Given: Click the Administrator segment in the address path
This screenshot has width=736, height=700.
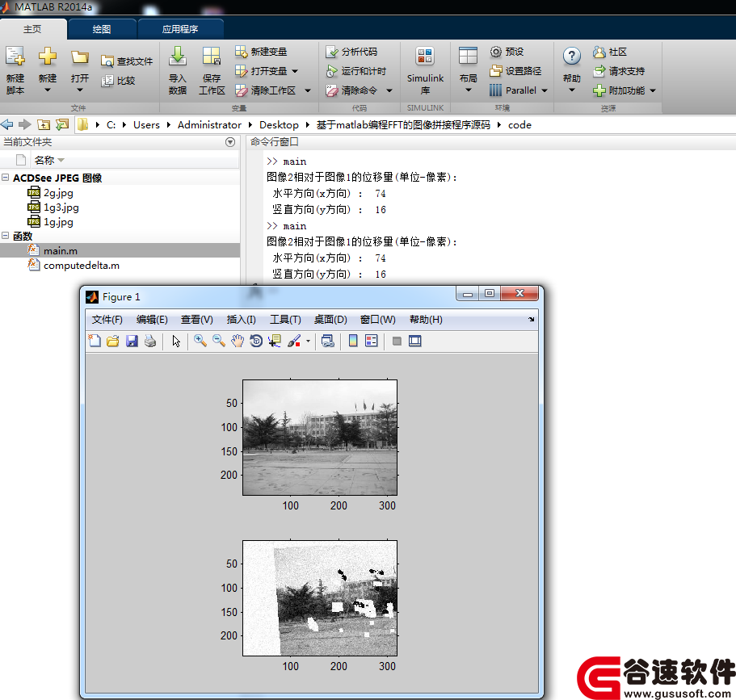Looking at the screenshot, I should (x=209, y=125).
